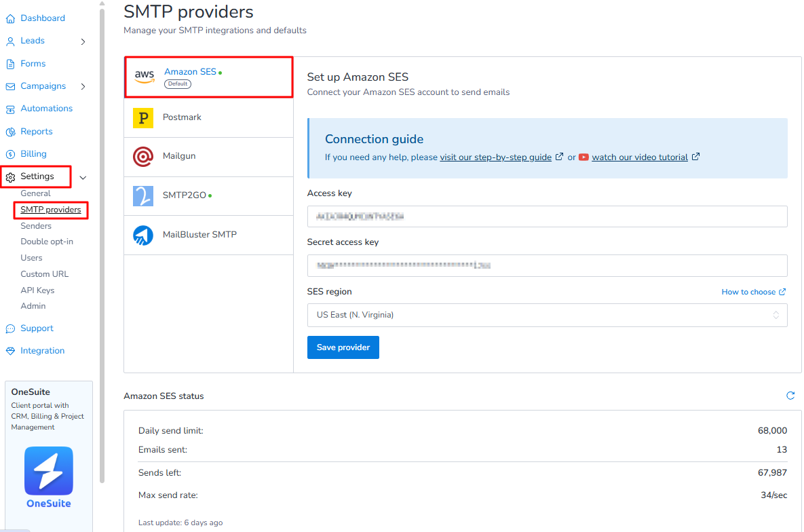Refresh the Amazon SES status

[790, 396]
